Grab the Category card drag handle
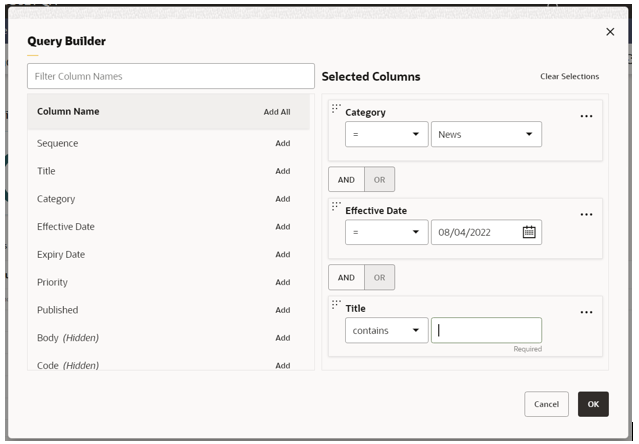The width and height of the screenshot is (639, 444). (336, 108)
